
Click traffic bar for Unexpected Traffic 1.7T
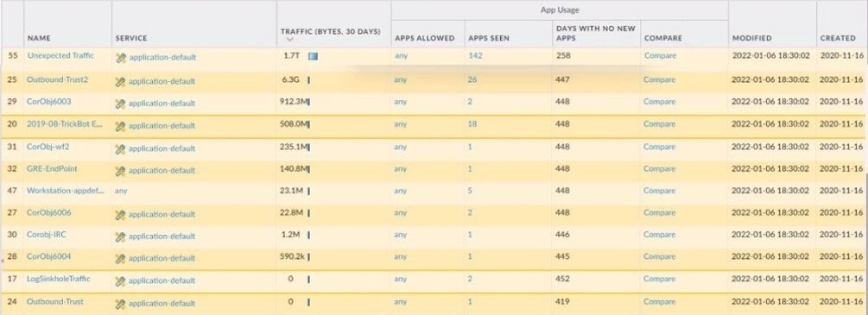pyautogui.click(x=313, y=56)
